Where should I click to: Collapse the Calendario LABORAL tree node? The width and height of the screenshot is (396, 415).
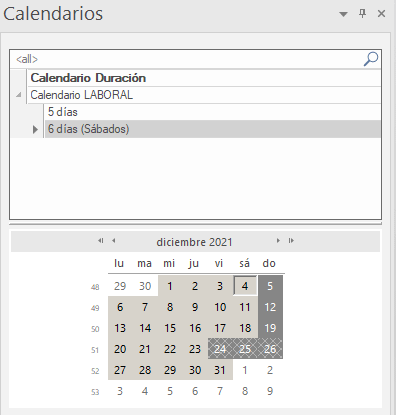(x=19, y=95)
